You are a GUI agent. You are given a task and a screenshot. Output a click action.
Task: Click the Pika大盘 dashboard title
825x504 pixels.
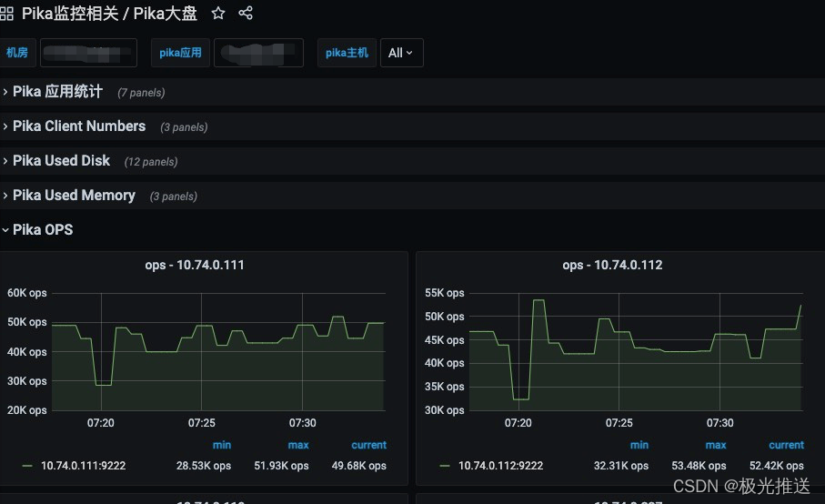click(166, 14)
